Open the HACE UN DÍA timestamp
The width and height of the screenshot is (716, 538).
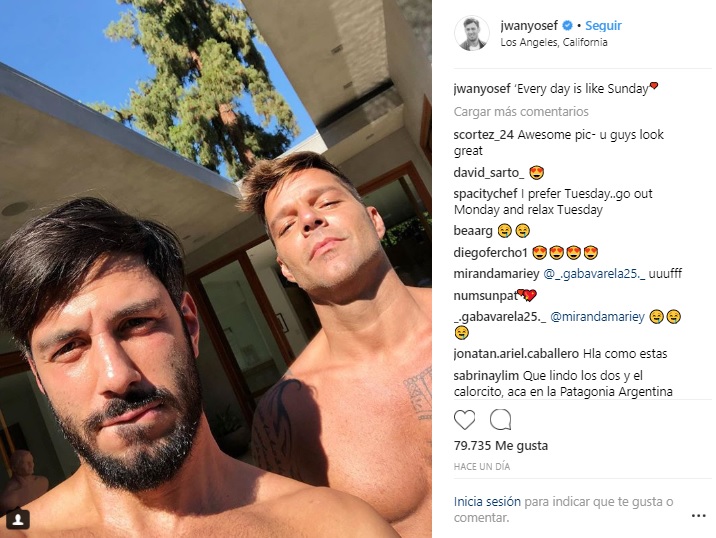point(482,466)
